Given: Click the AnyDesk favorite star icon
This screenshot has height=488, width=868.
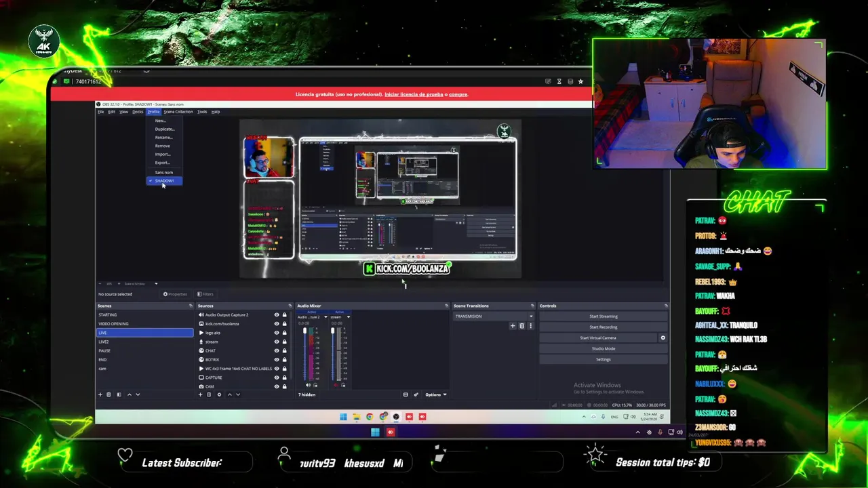Looking at the screenshot, I should (580, 81).
